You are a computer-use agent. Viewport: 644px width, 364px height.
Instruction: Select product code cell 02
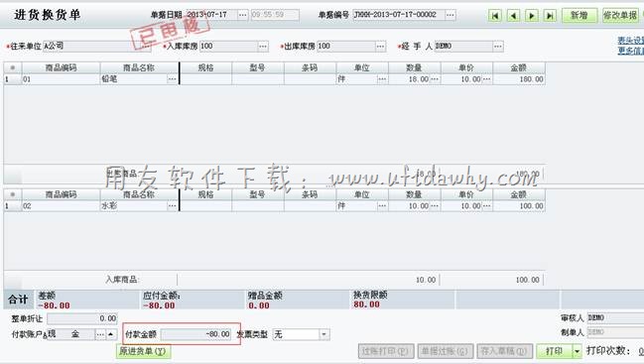(x=61, y=206)
